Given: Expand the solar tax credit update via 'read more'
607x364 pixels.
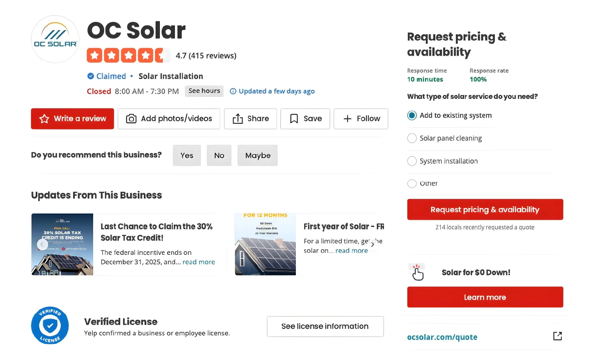Looking at the screenshot, I should coord(198,262).
